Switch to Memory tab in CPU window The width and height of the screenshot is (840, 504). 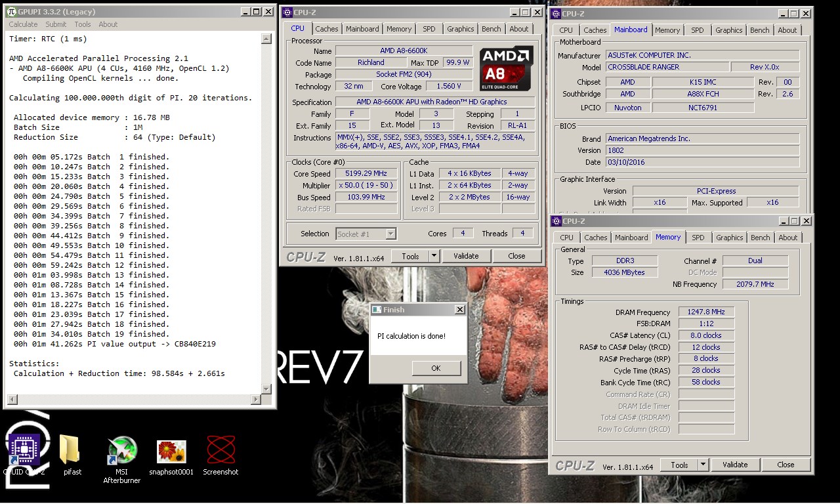pyautogui.click(x=399, y=29)
